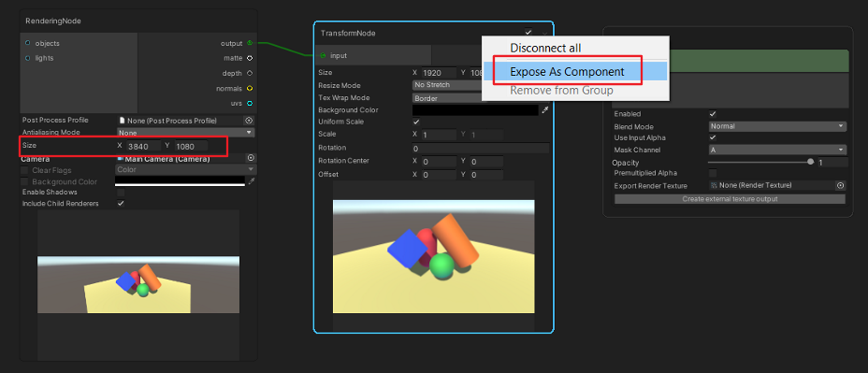Click the Rotation Center X field
The image size is (868, 373).
439,161
